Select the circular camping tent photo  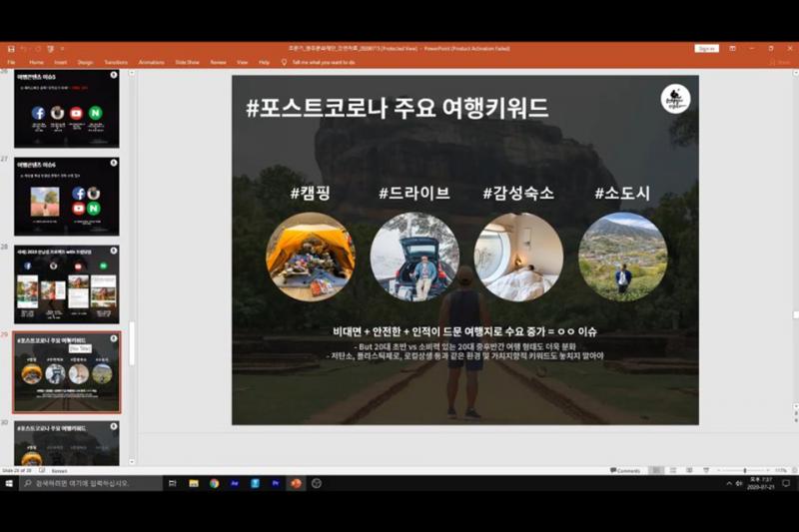(x=311, y=257)
